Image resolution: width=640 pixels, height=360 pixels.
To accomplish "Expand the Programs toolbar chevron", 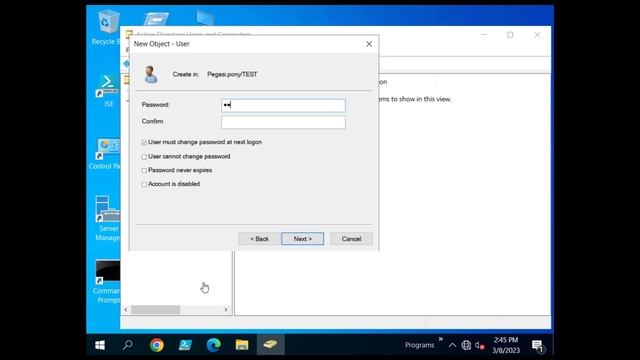I will tap(440, 339).
